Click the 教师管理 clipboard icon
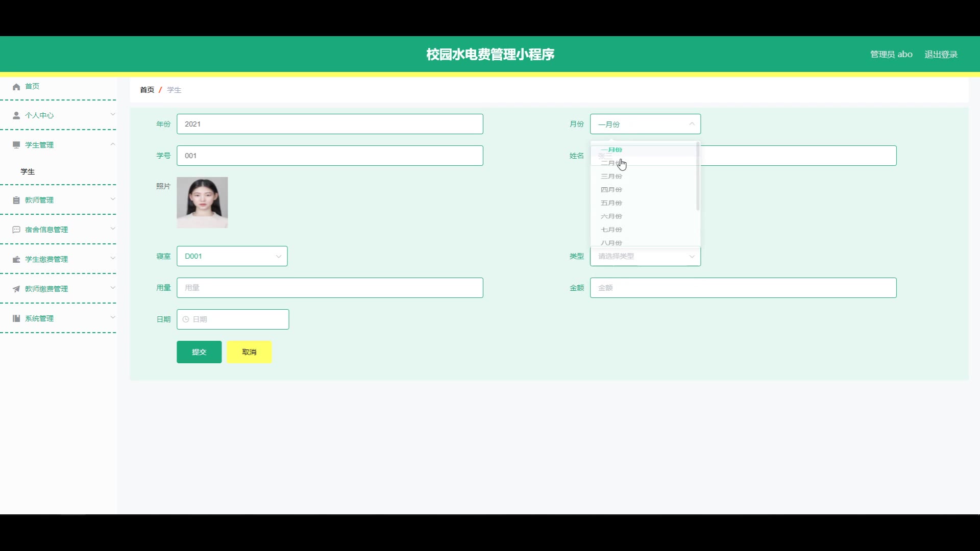Viewport: 980px width, 551px height. point(16,201)
